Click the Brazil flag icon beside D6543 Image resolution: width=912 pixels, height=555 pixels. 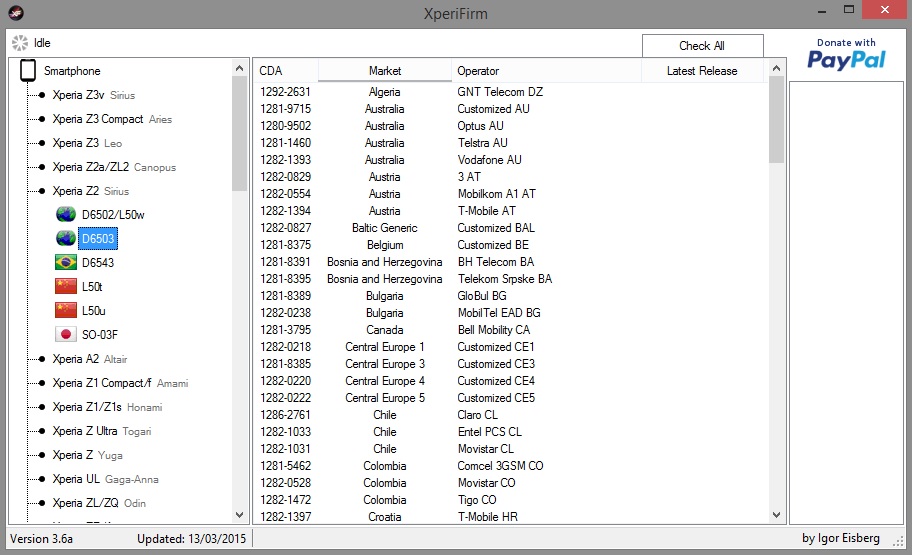[x=66, y=262]
